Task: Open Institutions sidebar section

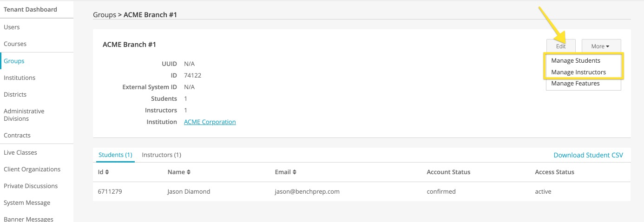Action: click(20, 78)
